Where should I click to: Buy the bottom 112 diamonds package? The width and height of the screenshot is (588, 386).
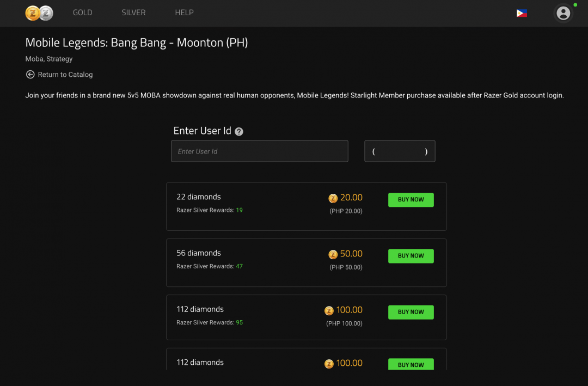tap(411, 364)
